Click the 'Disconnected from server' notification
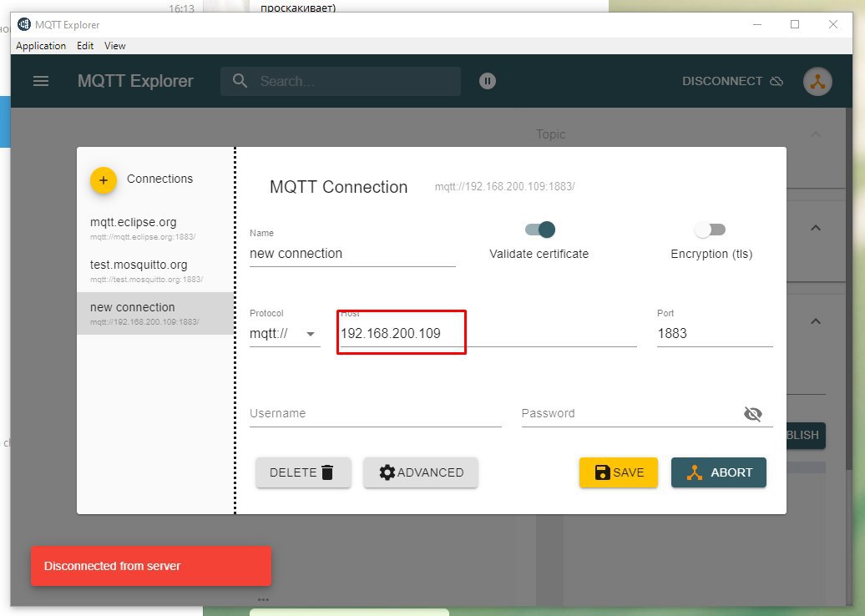 (150, 566)
